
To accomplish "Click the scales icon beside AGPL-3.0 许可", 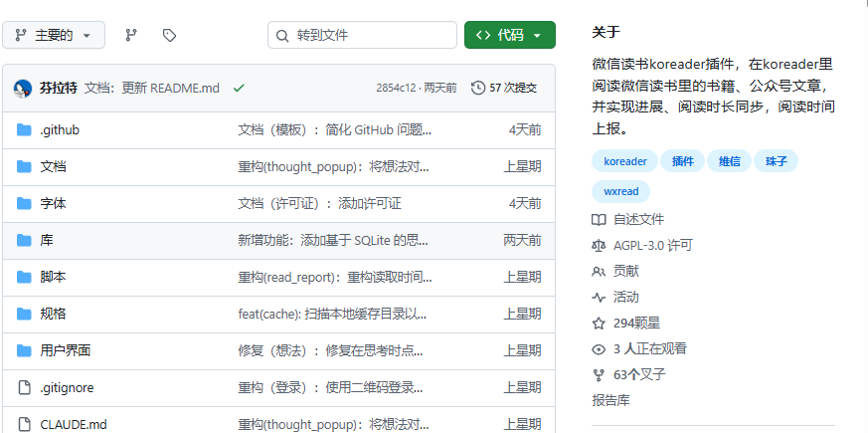I will [599, 245].
